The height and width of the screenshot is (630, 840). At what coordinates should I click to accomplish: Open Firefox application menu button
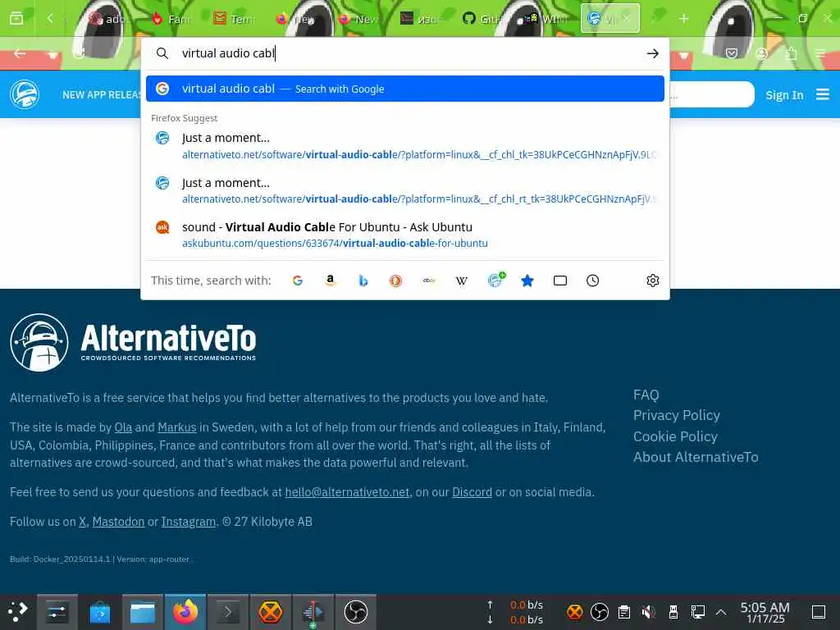click(x=820, y=53)
